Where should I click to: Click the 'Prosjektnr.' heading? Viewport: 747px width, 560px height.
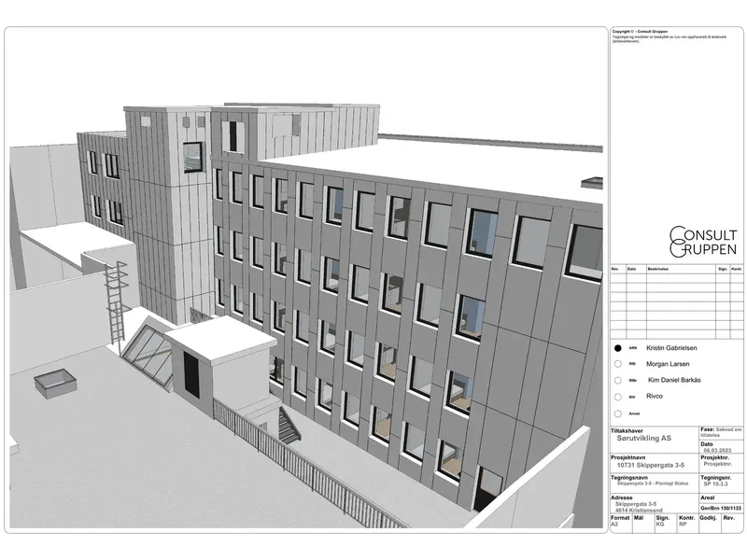(715, 457)
